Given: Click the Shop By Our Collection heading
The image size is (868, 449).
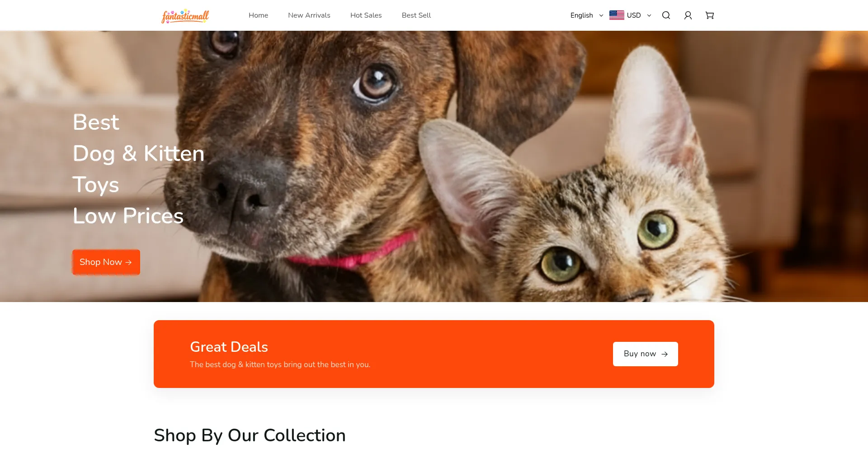Looking at the screenshot, I should tap(250, 435).
